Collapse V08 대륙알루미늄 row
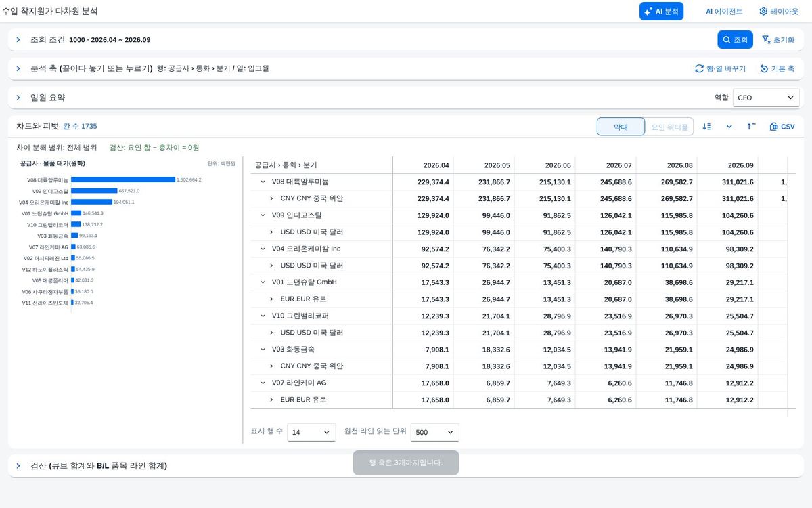Screen dimensions: 812x508 tap(263, 182)
